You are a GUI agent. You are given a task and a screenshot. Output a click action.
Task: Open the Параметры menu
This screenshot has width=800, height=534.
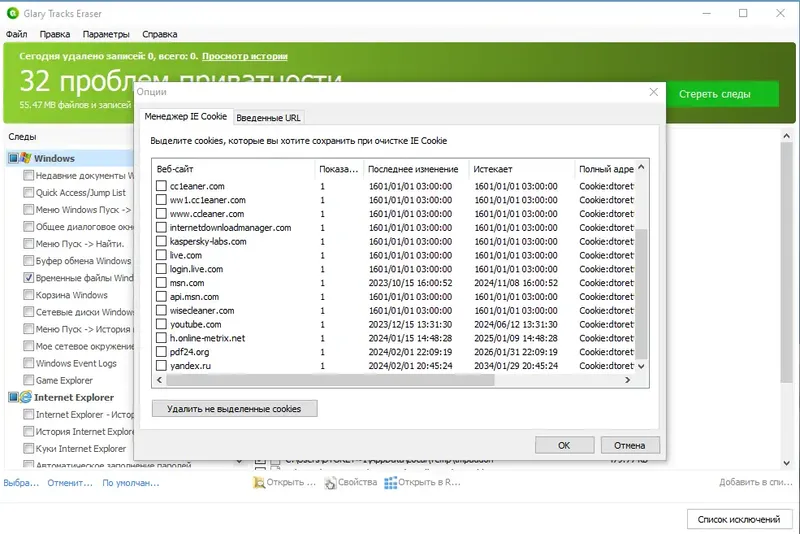106,34
